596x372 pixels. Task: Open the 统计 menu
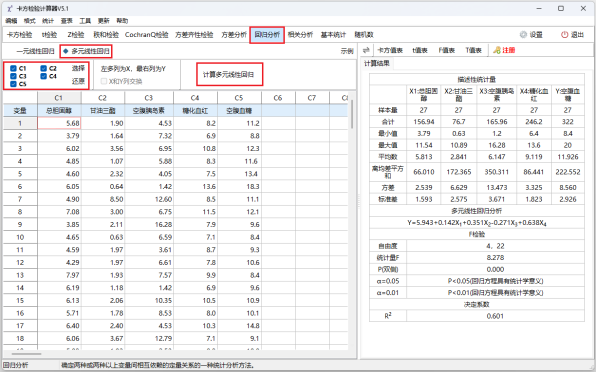pos(48,21)
